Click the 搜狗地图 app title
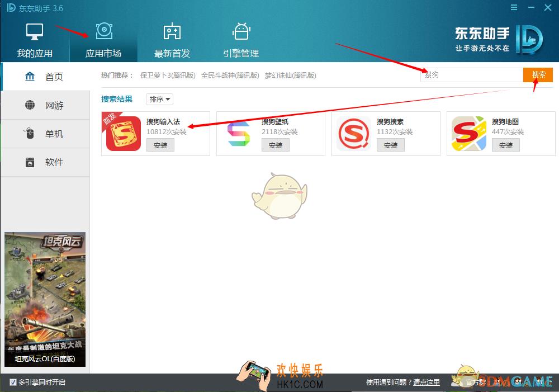 pyautogui.click(x=505, y=122)
